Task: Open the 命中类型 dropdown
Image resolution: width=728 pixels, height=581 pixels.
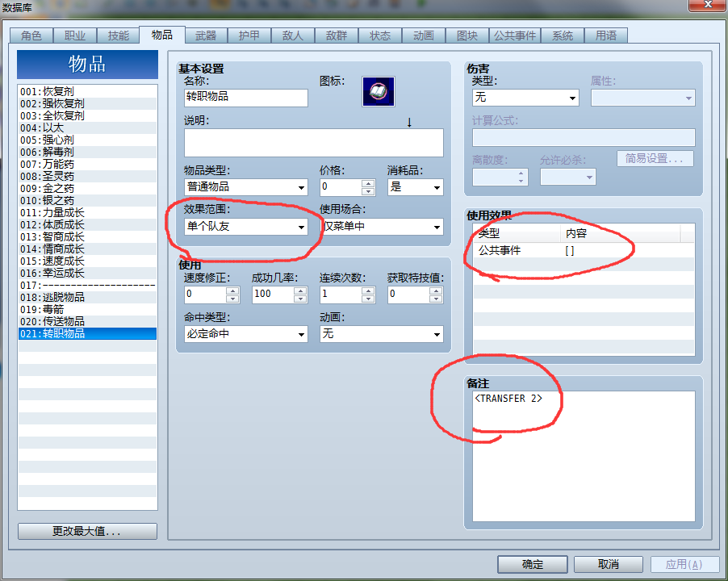Action: tap(246, 334)
